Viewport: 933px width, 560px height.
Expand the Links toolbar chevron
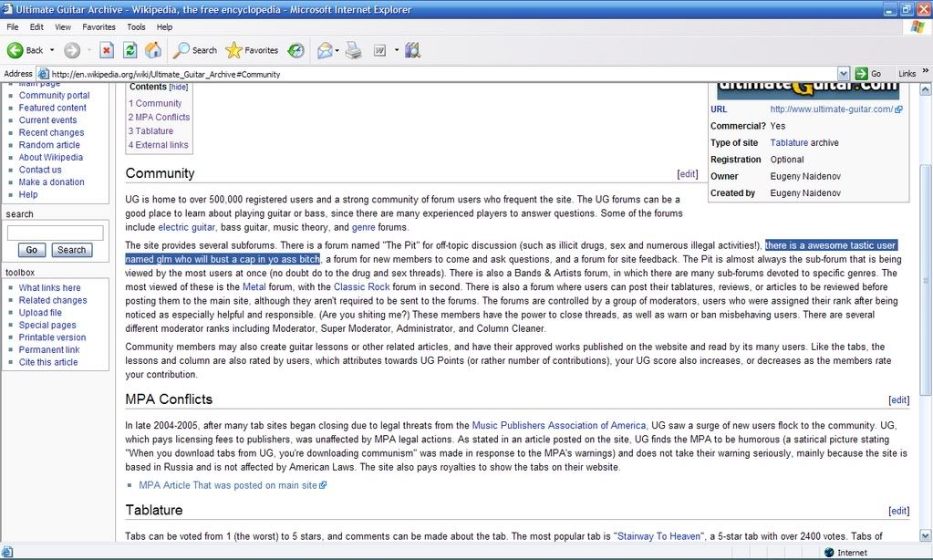point(926,71)
